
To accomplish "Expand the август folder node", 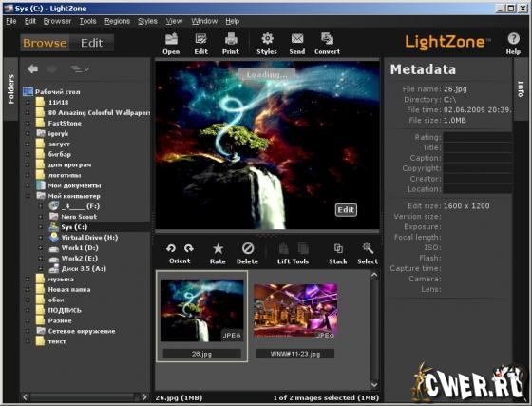I will point(28,144).
